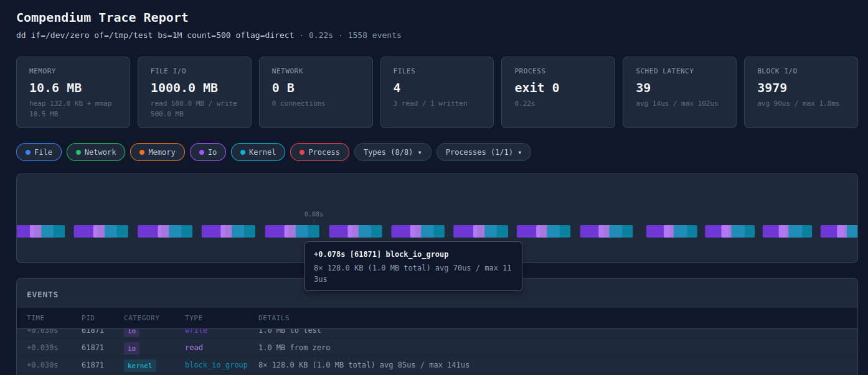Expand the Processes (1/1) dropdown
868x375 pixels.
click(483, 152)
